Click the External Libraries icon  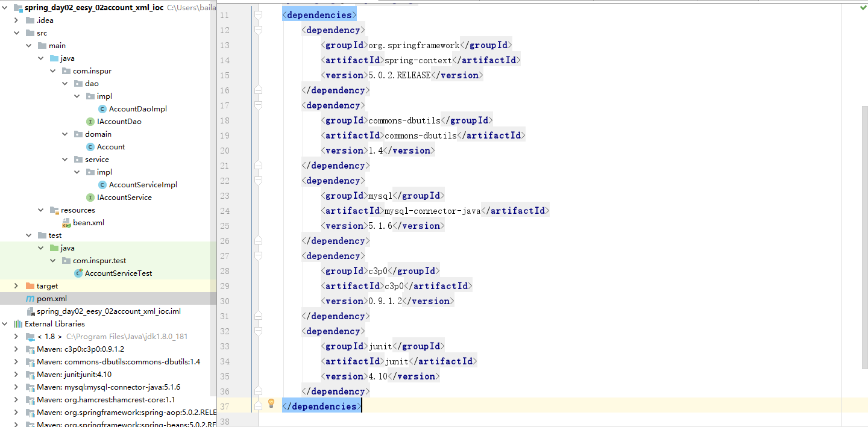(x=18, y=324)
